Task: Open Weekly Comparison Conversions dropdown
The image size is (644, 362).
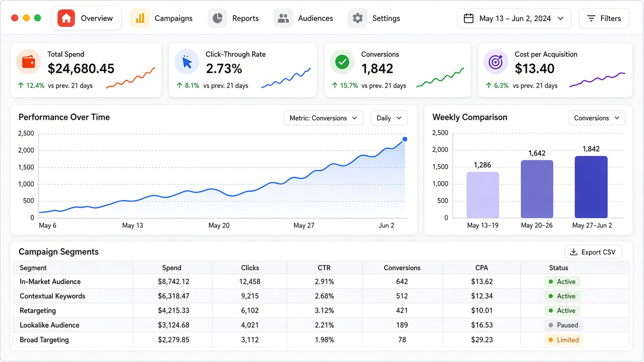Action: [x=597, y=118]
